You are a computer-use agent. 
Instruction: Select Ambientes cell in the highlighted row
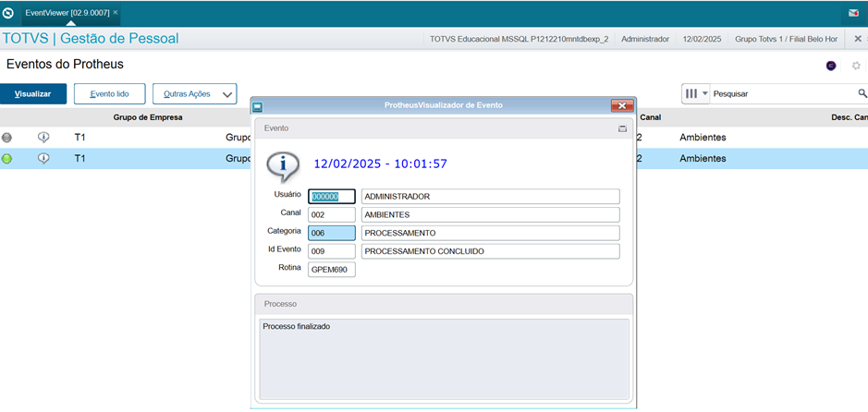703,159
